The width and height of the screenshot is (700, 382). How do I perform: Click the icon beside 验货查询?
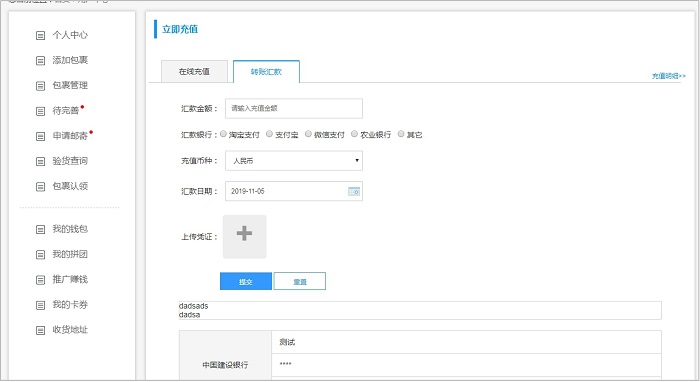[x=40, y=161]
